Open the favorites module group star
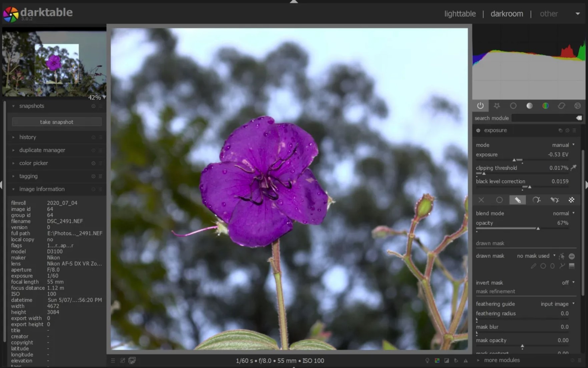Image resolution: width=588 pixels, height=368 pixels. coord(497,106)
